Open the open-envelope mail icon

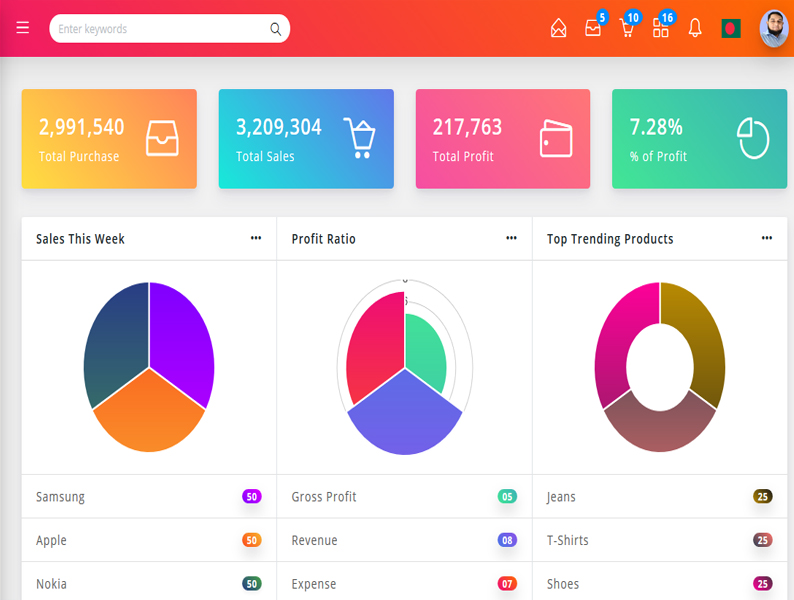point(558,29)
